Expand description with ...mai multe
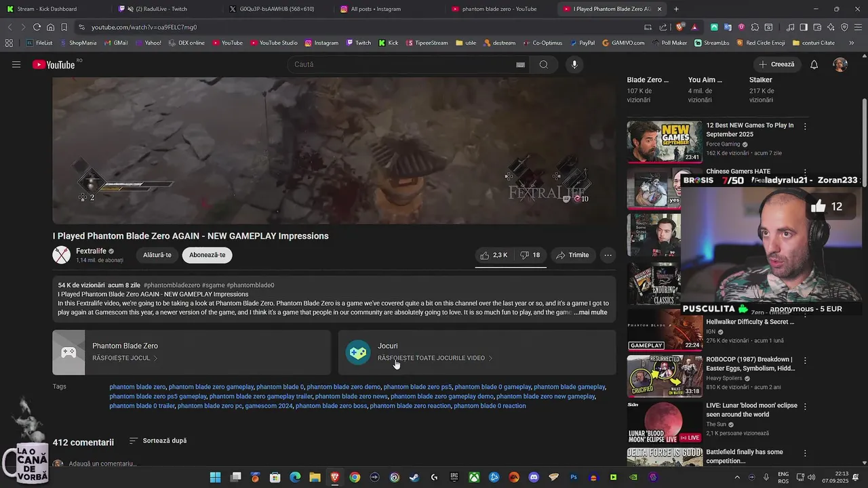868x488 pixels. (x=590, y=312)
